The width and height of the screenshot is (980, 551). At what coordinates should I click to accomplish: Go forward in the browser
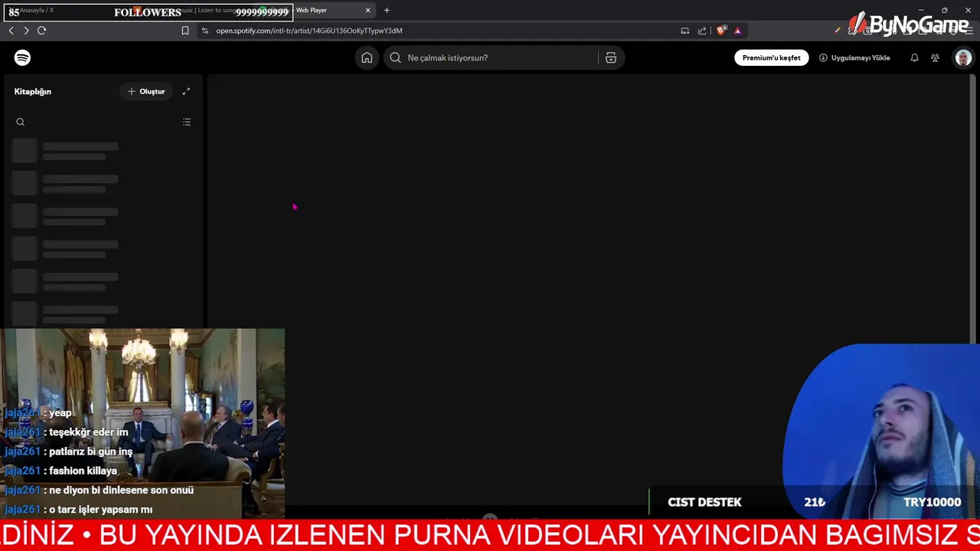(x=26, y=31)
